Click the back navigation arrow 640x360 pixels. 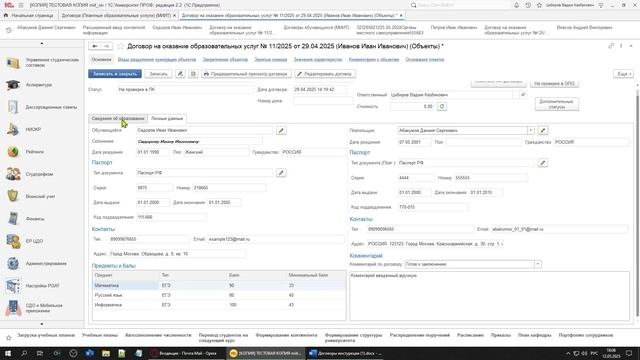click(95, 47)
